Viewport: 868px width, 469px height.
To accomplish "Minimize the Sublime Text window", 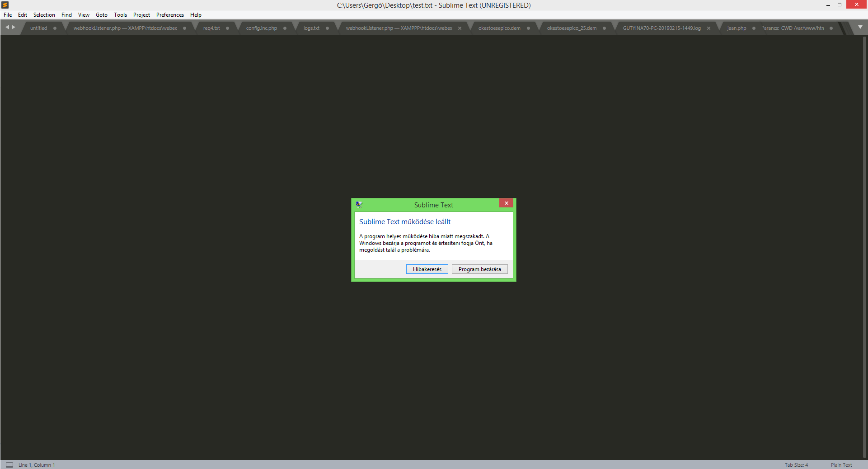I will [x=828, y=5].
